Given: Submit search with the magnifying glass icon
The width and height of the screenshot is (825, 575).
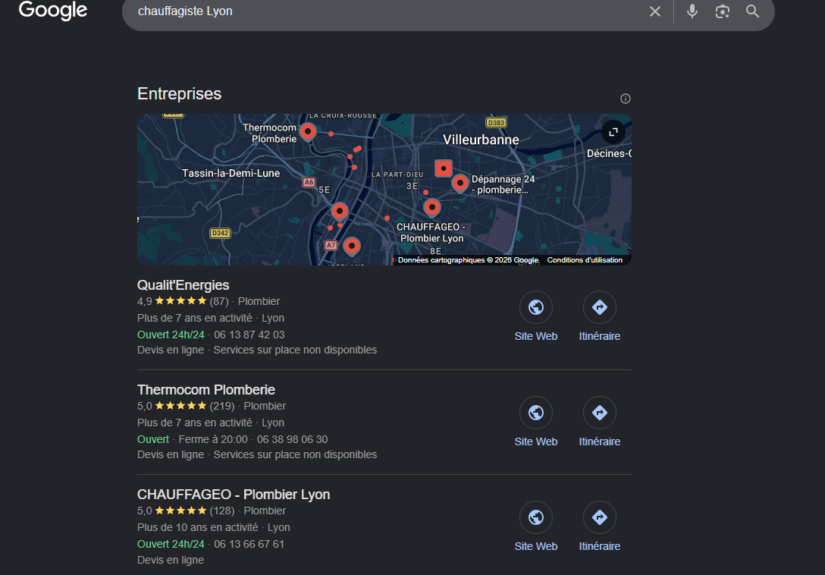Looking at the screenshot, I should (752, 11).
